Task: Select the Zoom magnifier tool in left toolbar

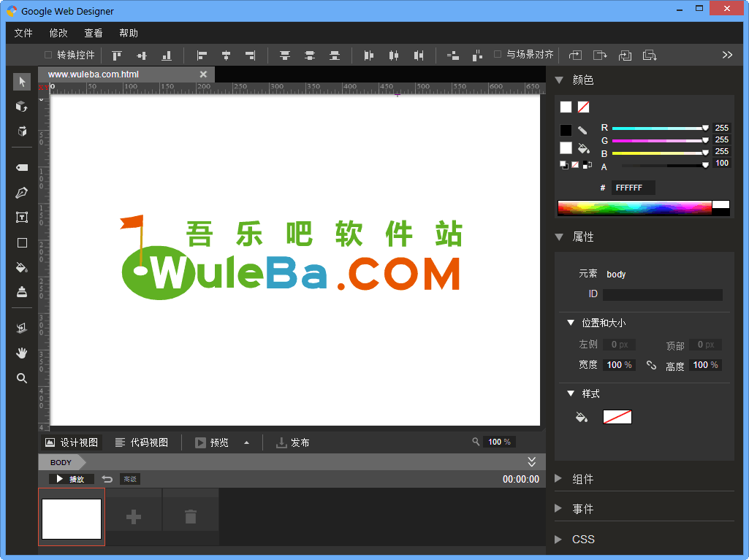Action: click(x=22, y=378)
